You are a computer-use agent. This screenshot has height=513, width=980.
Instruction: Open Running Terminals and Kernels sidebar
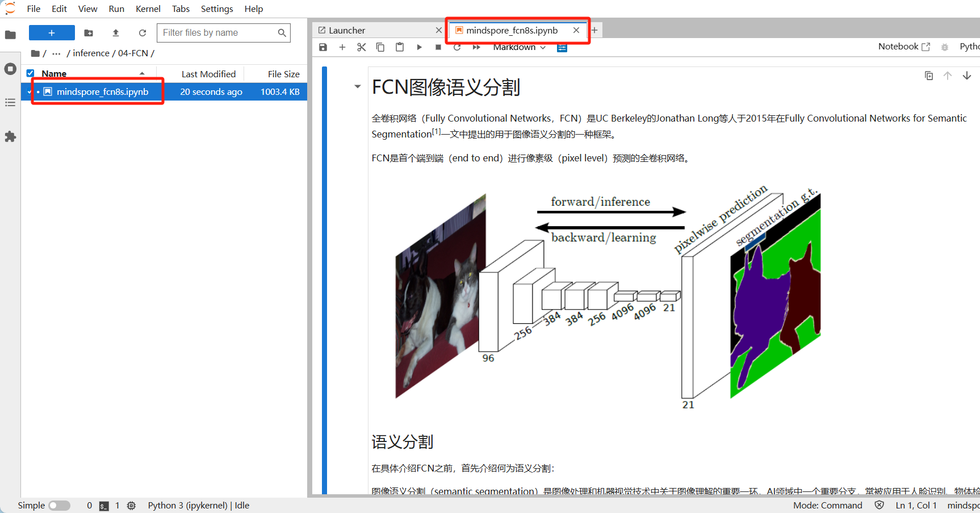pos(10,69)
